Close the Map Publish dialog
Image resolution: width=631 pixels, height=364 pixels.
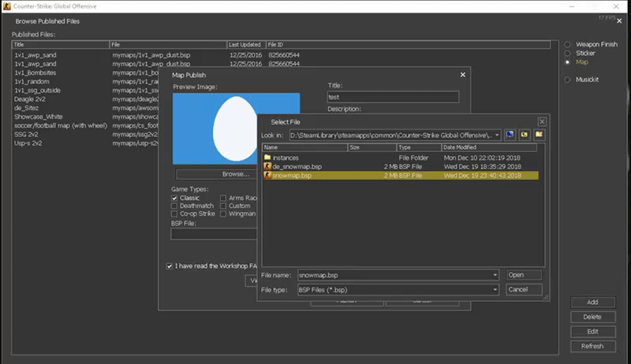(463, 75)
